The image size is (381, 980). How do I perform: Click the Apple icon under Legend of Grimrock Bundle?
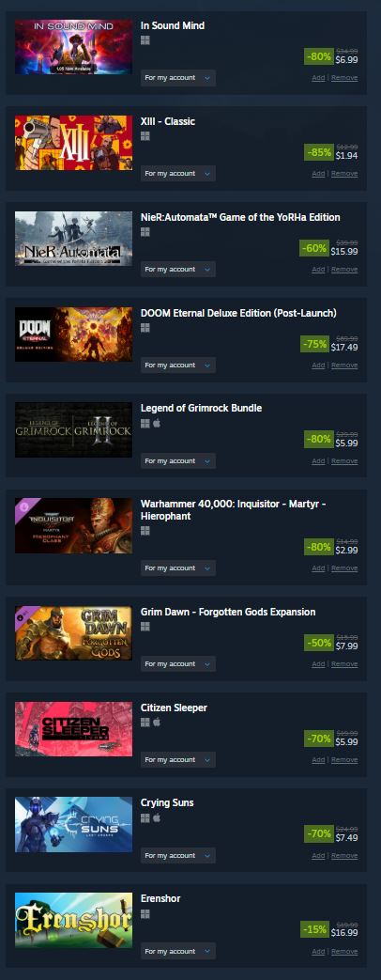click(157, 423)
